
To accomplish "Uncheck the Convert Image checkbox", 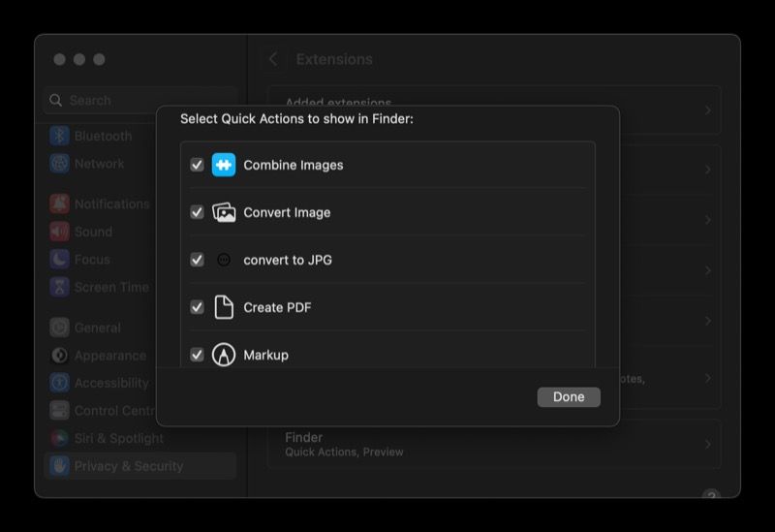I will (x=197, y=212).
